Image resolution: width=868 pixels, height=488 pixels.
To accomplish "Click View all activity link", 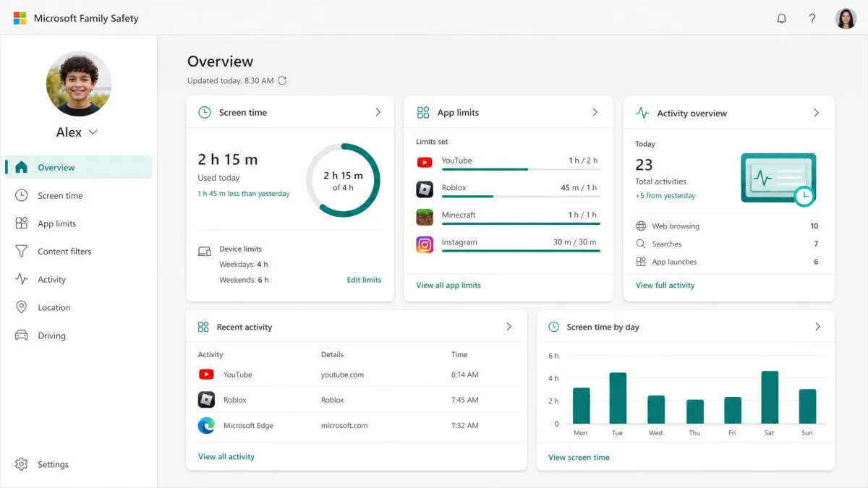I will pyautogui.click(x=226, y=457).
